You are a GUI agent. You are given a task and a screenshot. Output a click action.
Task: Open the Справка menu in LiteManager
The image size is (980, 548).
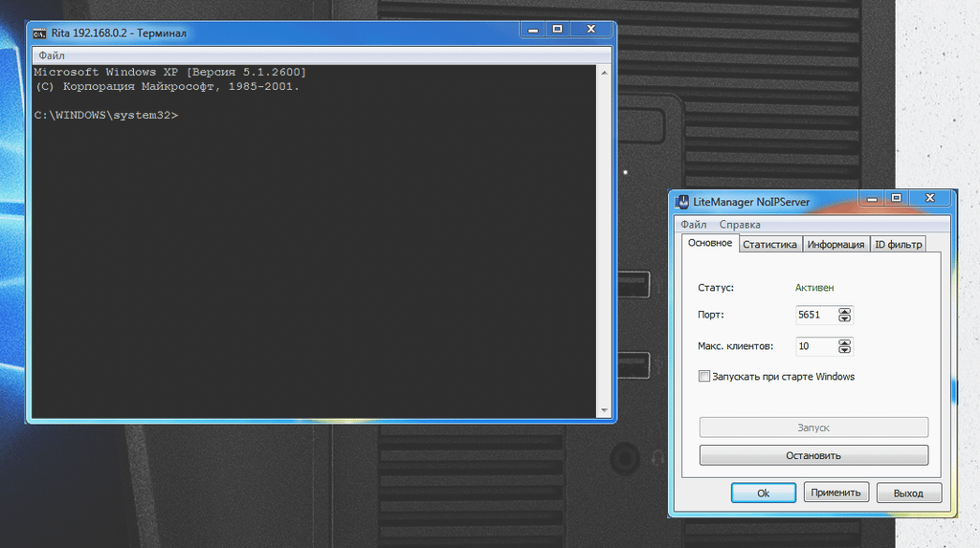740,225
